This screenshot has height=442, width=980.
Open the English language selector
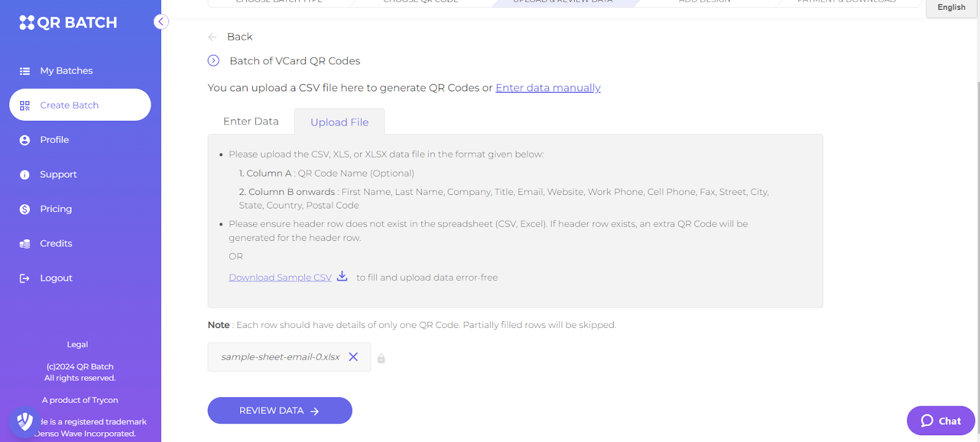[951, 7]
